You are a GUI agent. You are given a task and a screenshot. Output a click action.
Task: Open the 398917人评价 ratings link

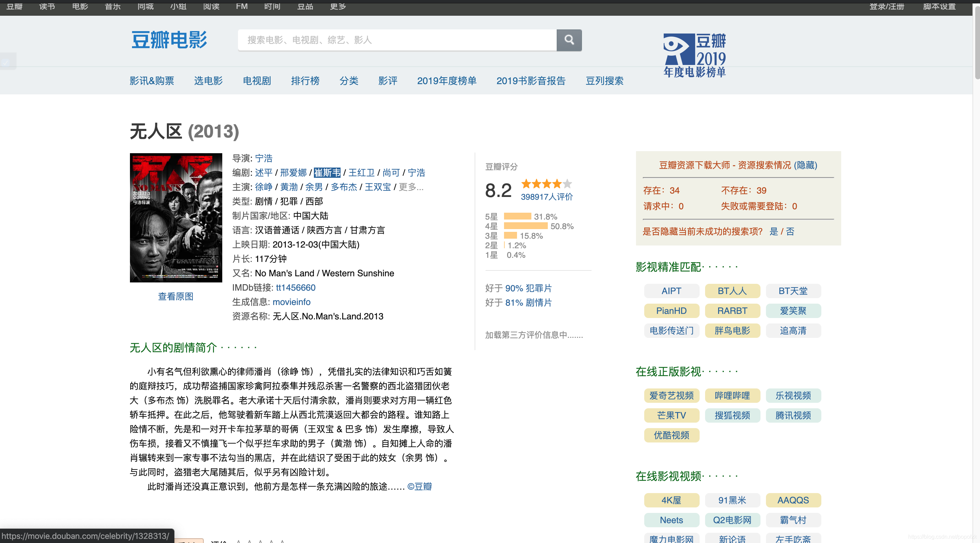547,197
